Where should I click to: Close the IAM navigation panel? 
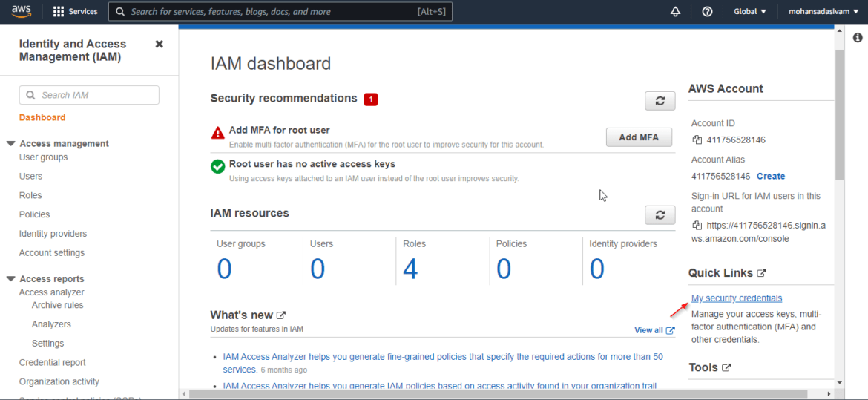[x=159, y=44]
